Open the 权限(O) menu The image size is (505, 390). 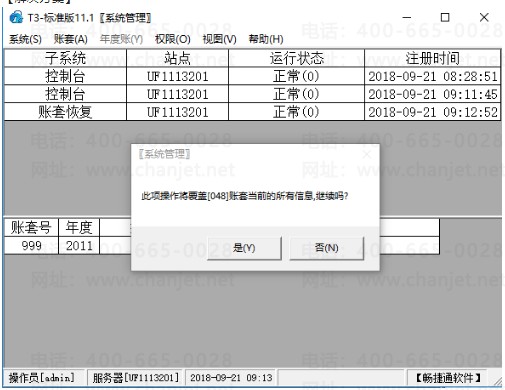click(173, 39)
